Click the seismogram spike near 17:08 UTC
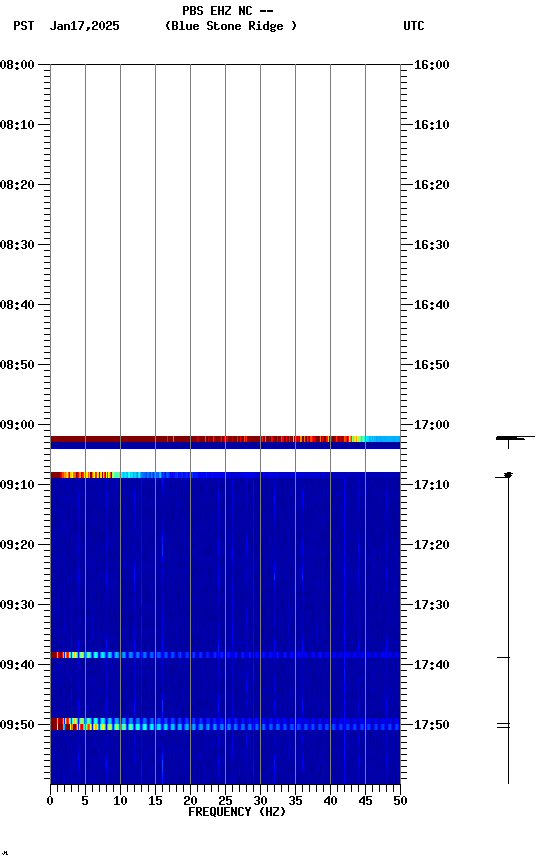The width and height of the screenshot is (552, 864). (505, 475)
